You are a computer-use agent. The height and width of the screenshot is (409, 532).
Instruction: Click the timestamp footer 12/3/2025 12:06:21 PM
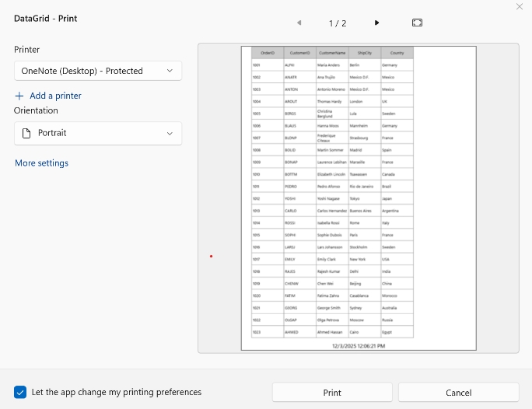click(x=359, y=346)
